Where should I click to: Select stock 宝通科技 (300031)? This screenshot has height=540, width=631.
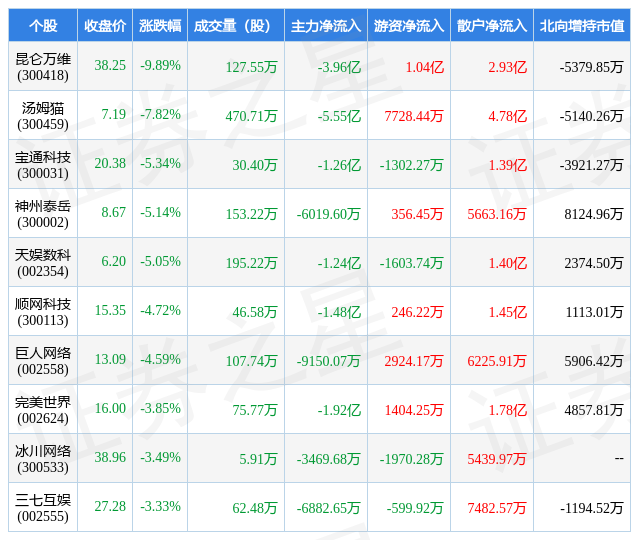(x=43, y=165)
